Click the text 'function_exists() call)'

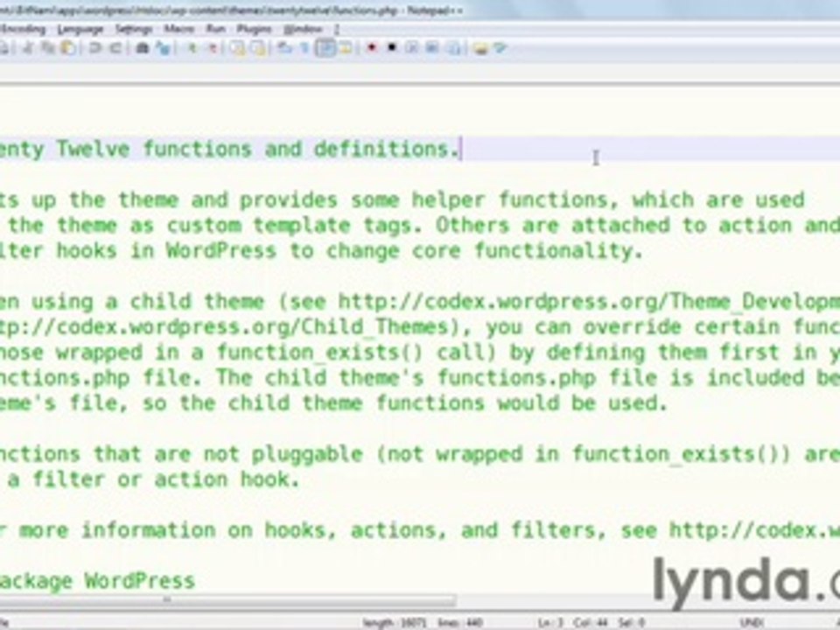[356, 353]
